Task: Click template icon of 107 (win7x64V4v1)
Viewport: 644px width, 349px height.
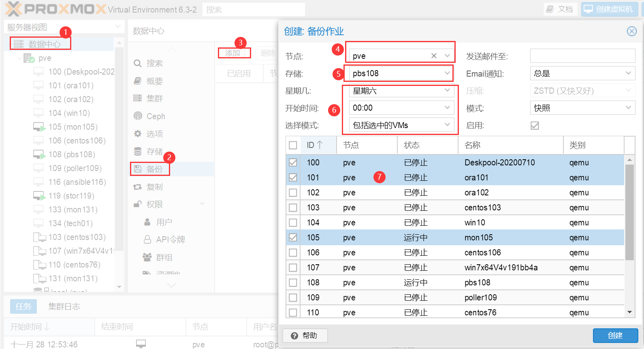Action: pos(39,251)
